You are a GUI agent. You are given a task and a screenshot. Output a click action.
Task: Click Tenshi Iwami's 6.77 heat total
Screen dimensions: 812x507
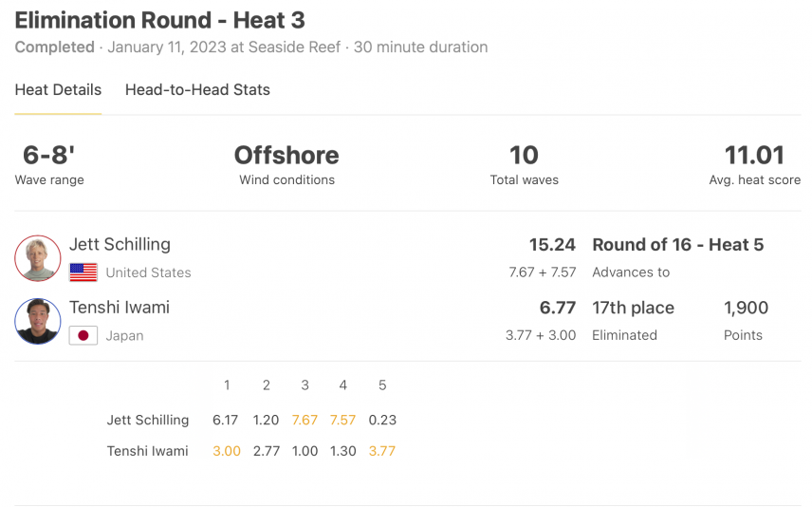[558, 308]
